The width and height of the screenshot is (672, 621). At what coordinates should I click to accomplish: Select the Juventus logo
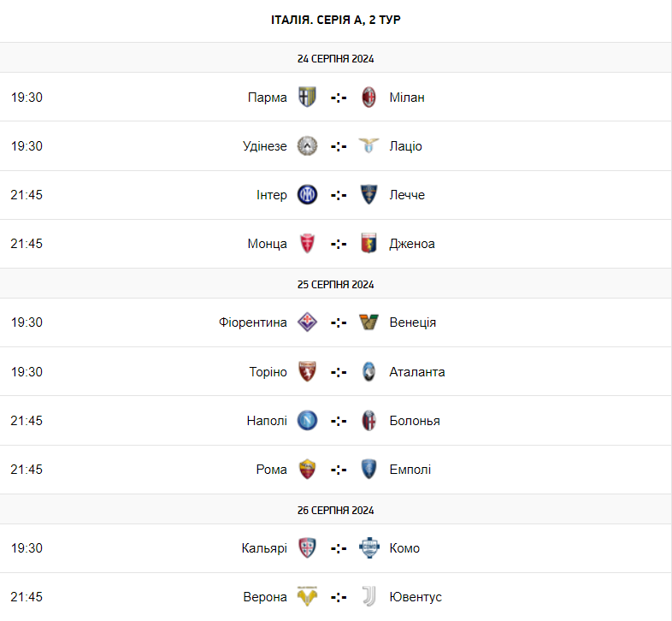[x=369, y=596]
